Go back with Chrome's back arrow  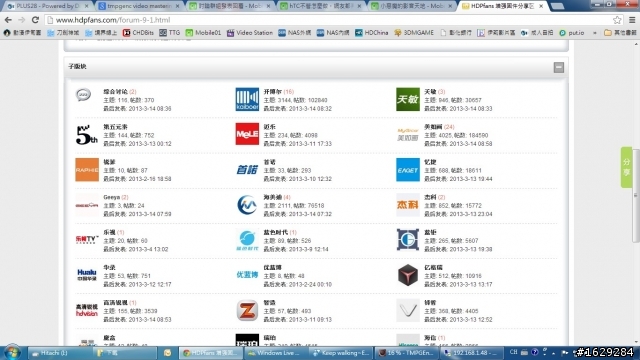tap(8, 20)
